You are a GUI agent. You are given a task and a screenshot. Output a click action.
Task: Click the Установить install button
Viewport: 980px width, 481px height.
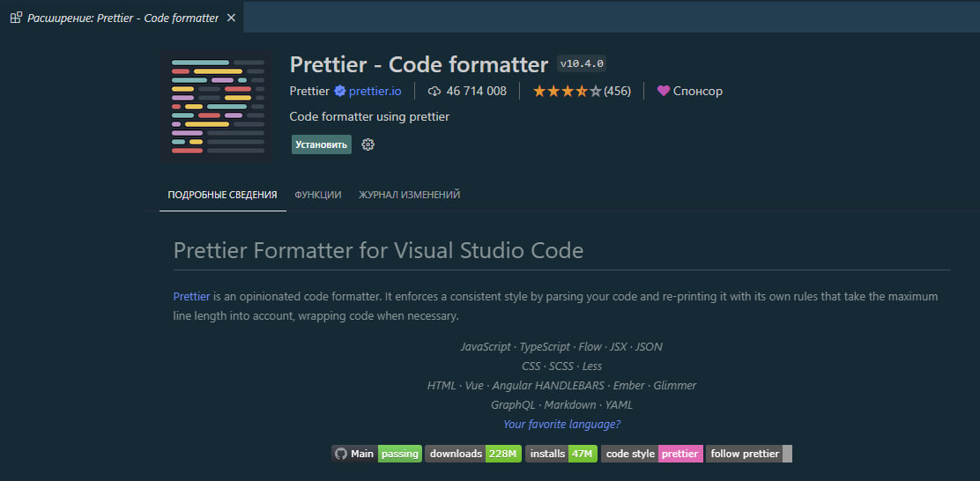click(x=322, y=144)
